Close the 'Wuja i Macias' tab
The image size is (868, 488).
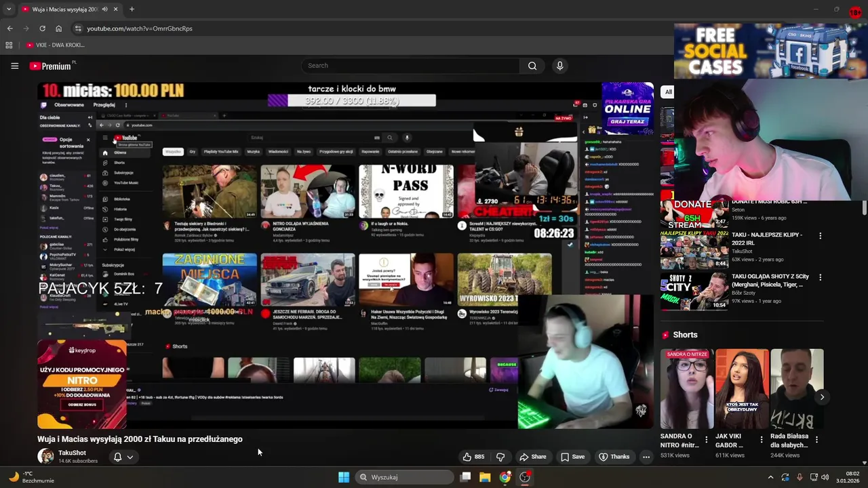click(116, 9)
